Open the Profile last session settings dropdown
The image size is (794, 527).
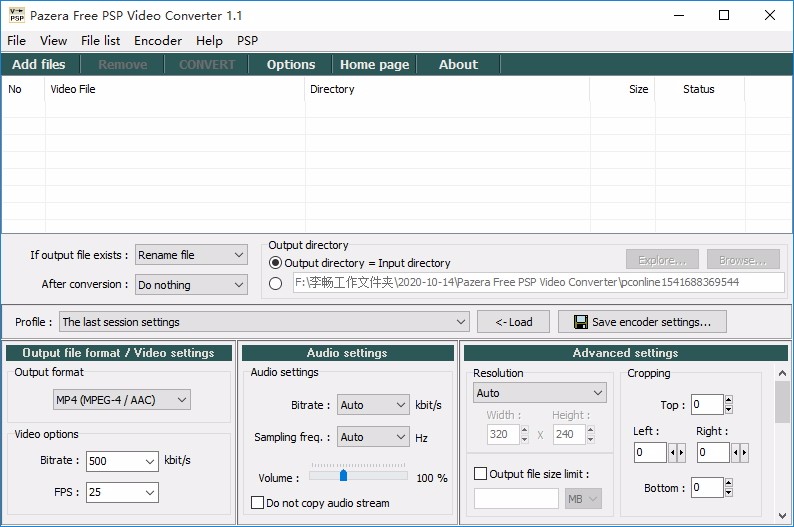[x=264, y=322]
